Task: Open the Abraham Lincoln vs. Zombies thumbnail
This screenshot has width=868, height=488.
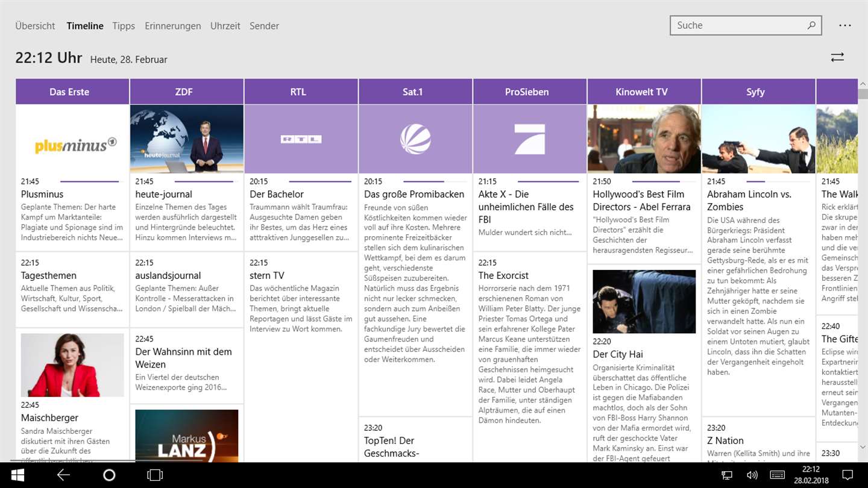Action: coord(758,139)
